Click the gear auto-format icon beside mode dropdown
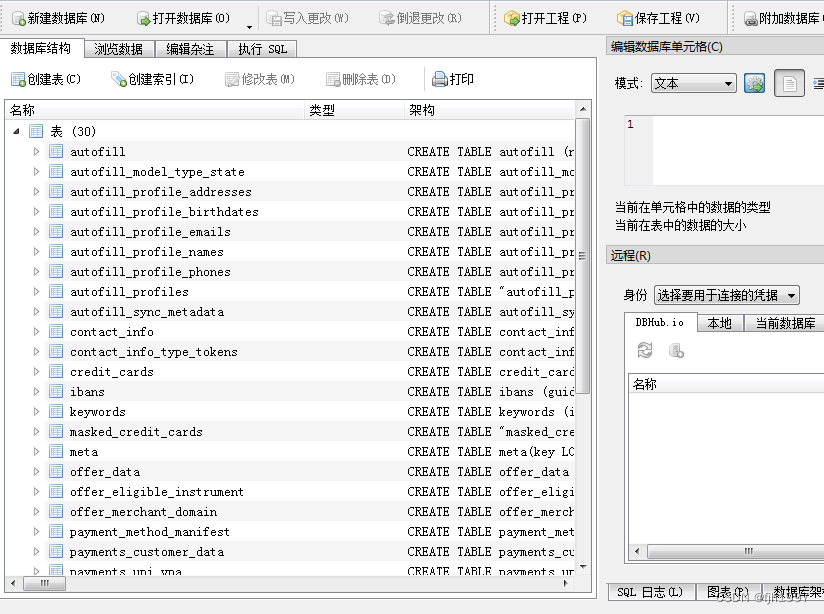This screenshot has width=824, height=614. 754,83
